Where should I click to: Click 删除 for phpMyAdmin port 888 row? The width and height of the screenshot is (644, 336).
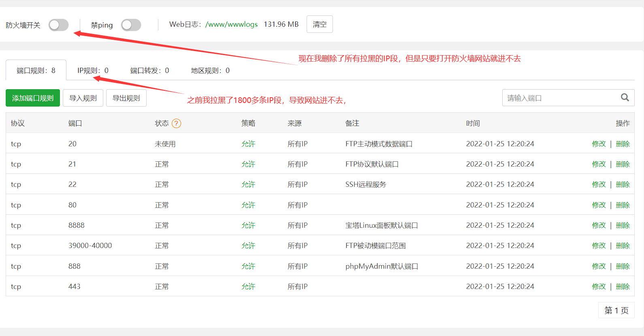[623, 266]
